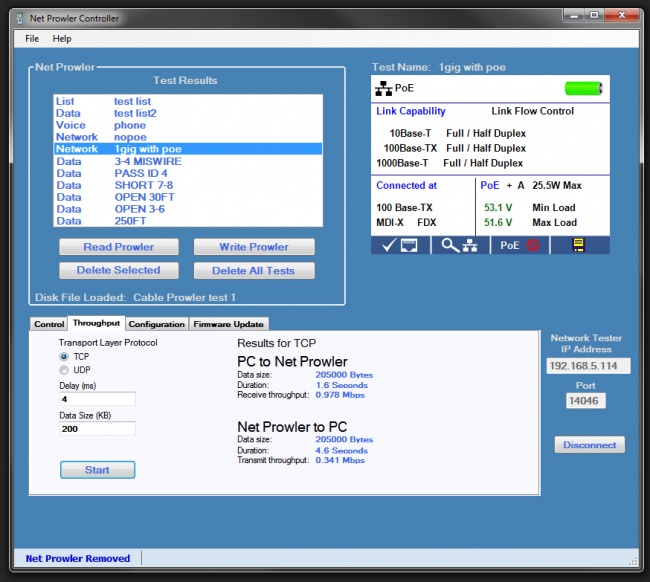Click the yellow device icon in bottom bar
The image size is (650, 582).
click(579, 245)
